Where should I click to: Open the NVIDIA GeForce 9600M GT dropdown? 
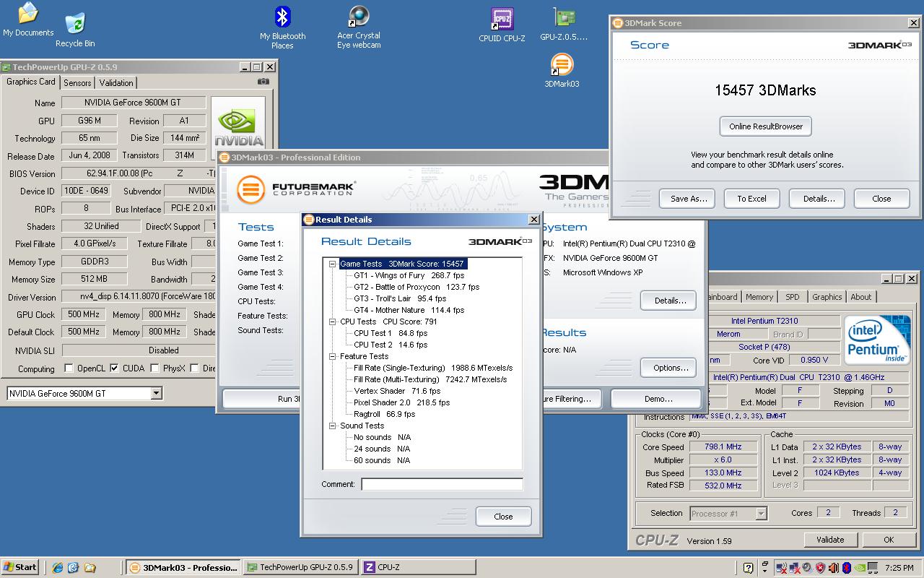click(156, 393)
